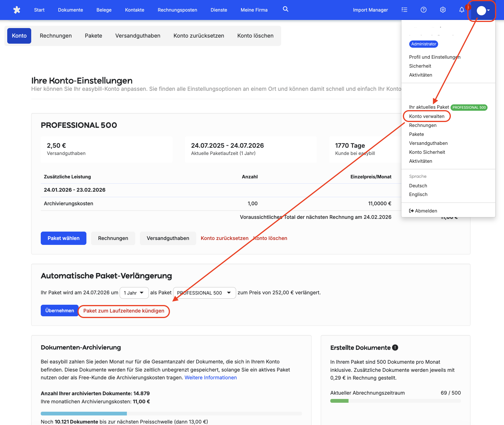Open the Belege menu
504x425 pixels.
coord(104,10)
